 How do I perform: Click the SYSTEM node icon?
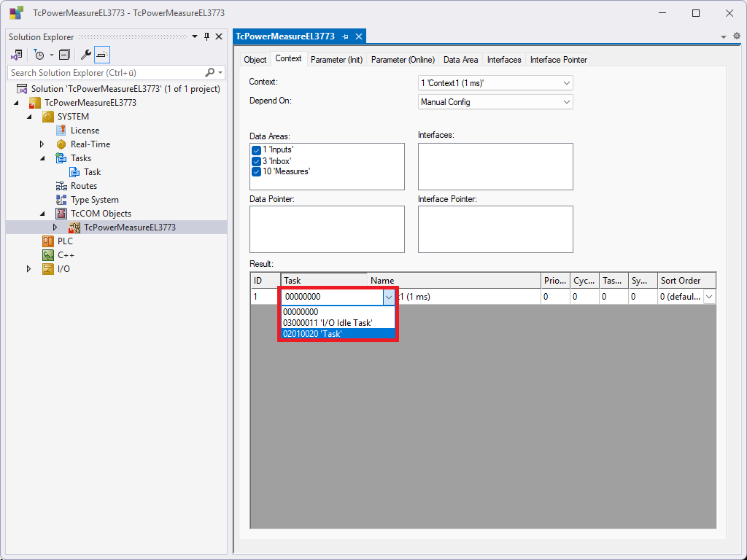[x=47, y=116]
